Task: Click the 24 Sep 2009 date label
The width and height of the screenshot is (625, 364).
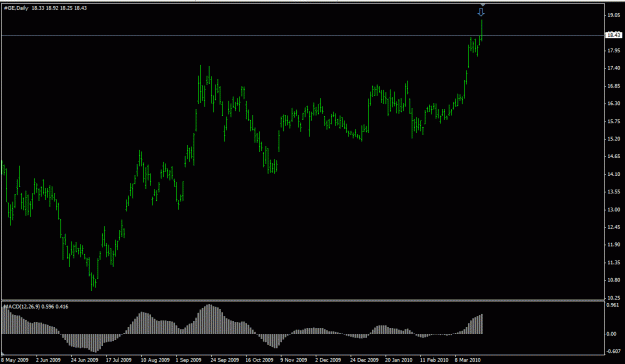Action: pyautogui.click(x=225, y=360)
